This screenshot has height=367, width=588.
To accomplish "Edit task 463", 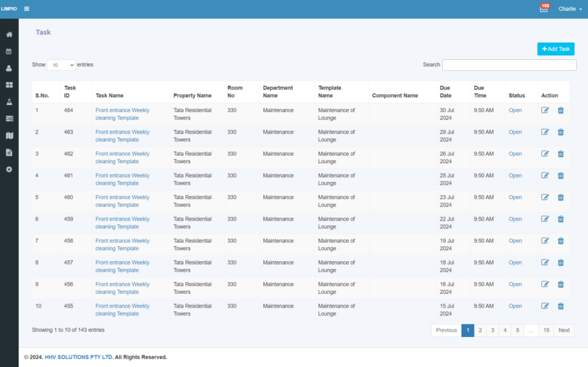I will coord(545,132).
